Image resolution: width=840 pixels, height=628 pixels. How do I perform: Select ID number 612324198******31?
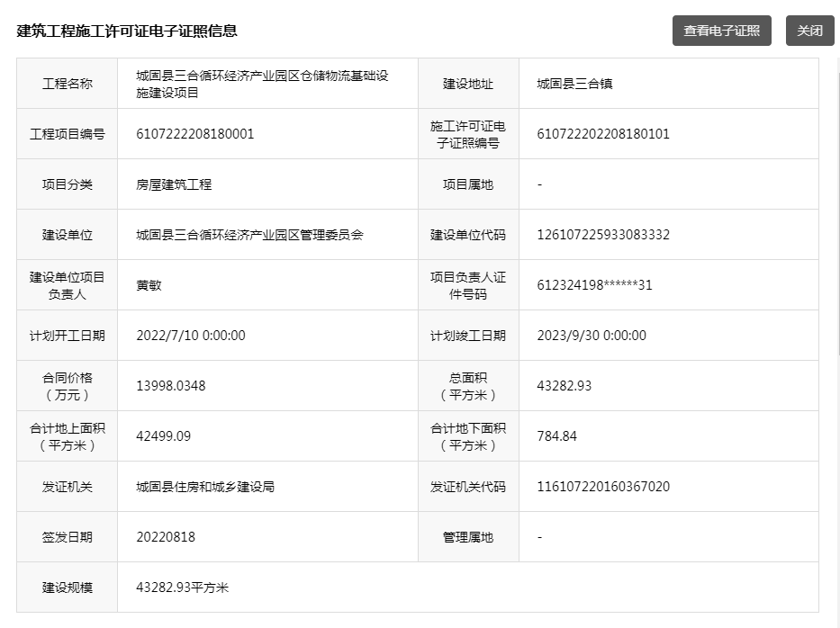[x=594, y=285]
